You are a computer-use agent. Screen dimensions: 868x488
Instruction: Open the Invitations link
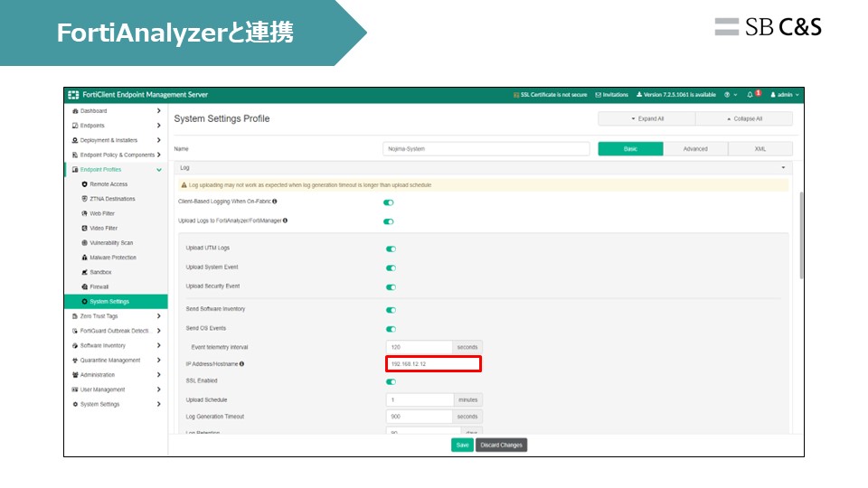point(612,95)
